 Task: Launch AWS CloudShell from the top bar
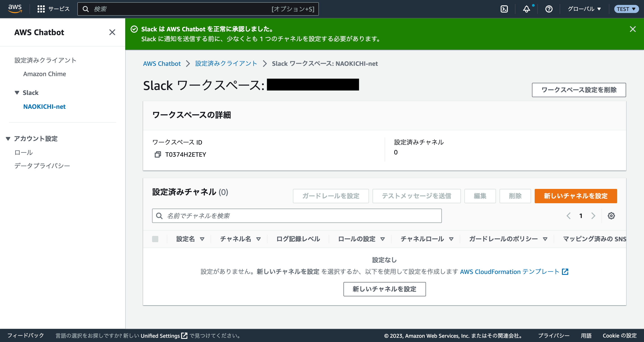(x=504, y=9)
